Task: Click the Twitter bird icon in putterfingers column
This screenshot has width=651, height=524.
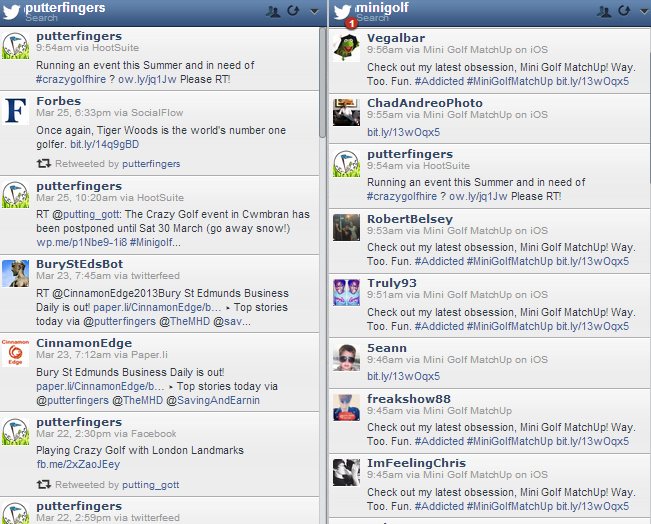Action: point(12,11)
